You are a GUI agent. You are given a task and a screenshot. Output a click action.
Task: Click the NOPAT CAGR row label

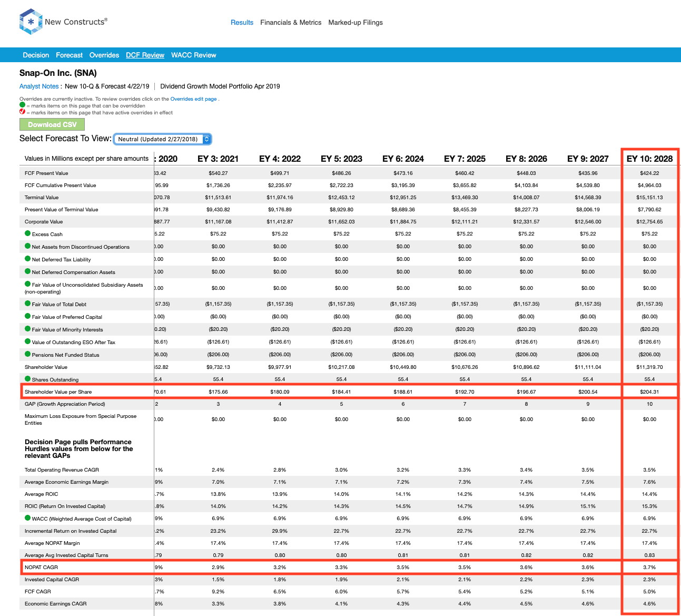click(x=41, y=568)
